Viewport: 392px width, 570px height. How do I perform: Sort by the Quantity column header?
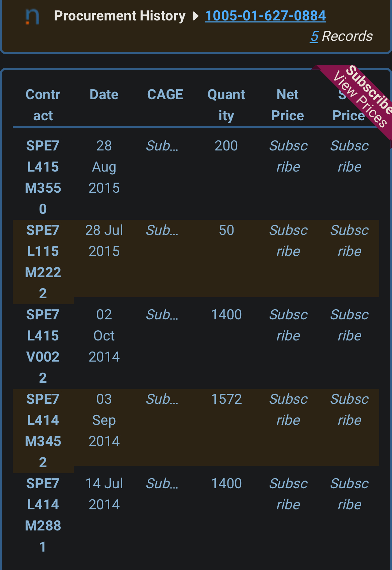226,105
